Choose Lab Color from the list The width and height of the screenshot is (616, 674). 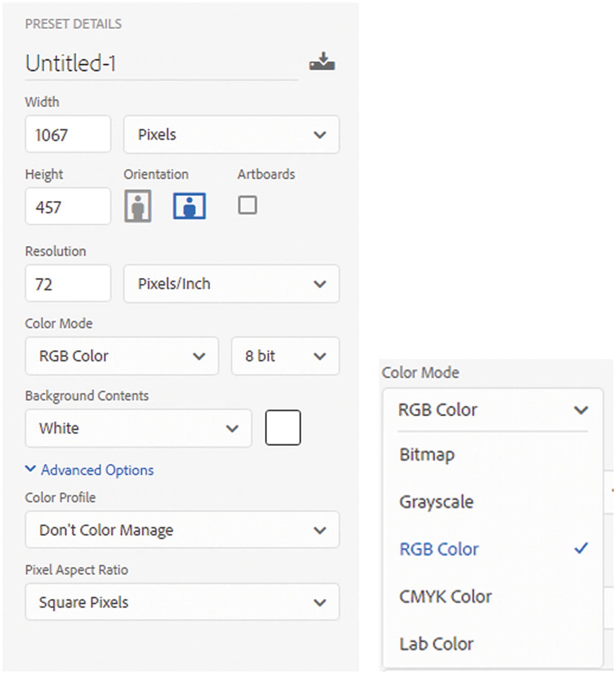tap(436, 644)
